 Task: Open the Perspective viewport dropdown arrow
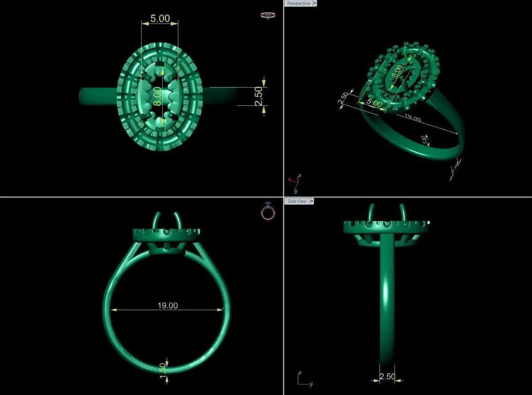click(315, 3)
